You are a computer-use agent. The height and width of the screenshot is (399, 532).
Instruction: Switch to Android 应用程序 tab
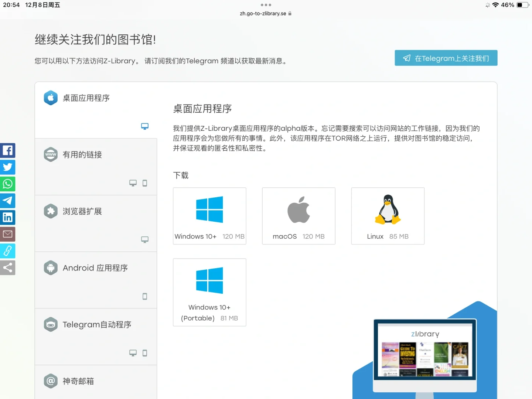(96, 280)
